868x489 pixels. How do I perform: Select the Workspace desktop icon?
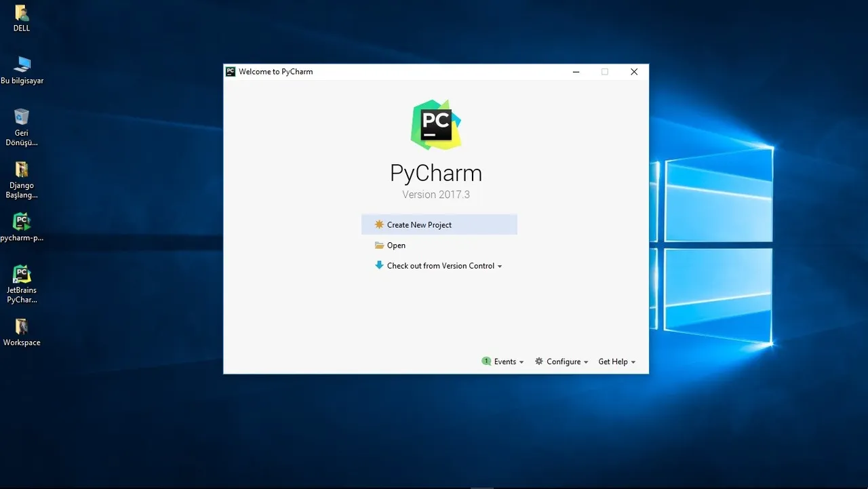pos(22,332)
